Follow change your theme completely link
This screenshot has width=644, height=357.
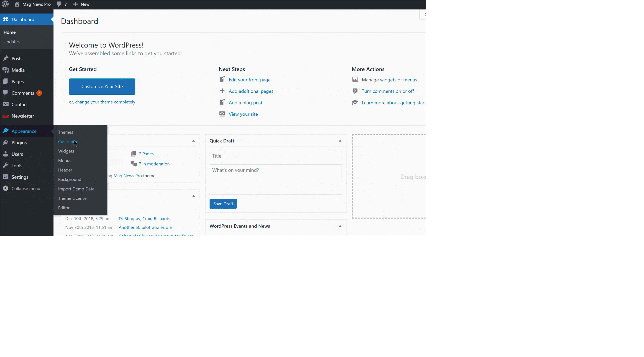(105, 102)
